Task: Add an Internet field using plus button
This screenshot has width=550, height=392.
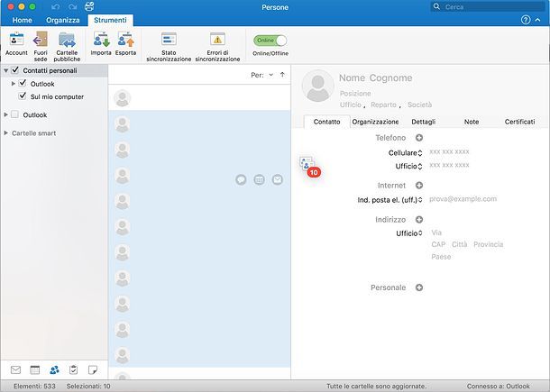Action: click(x=418, y=185)
